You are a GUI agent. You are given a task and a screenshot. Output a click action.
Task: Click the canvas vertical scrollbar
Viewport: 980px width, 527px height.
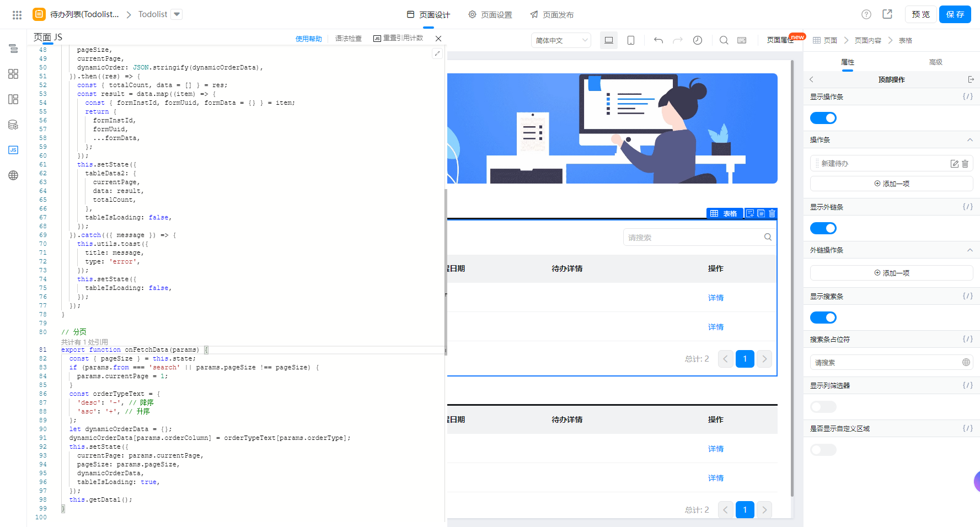pos(792,278)
